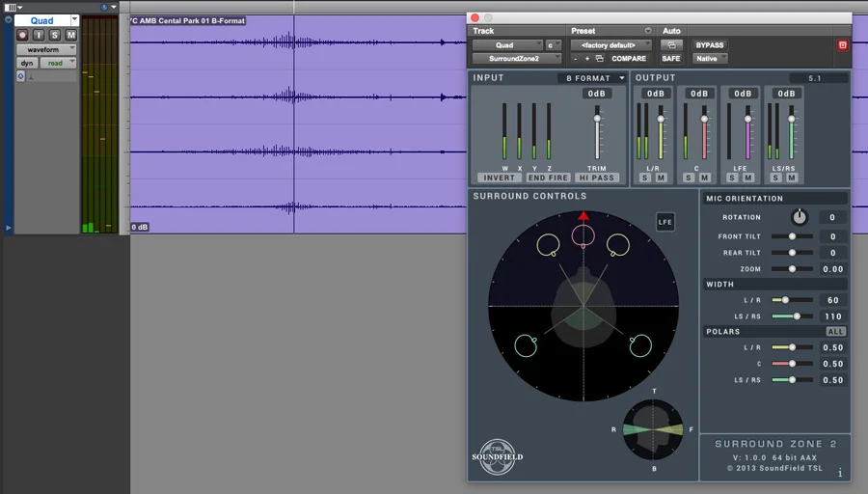Image resolution: width=868 pixels, height=494 pixels.
Task: Open the factory default preset list
Action: [x=611, y=44]
